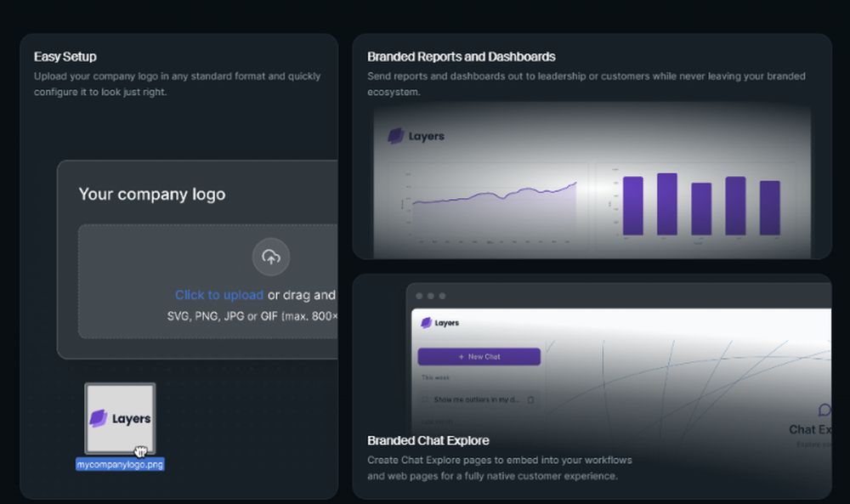The height and width of the screenshot is (504, 850).
Task: Click the first window dot on the chat mockup
Action: [418, 295]
